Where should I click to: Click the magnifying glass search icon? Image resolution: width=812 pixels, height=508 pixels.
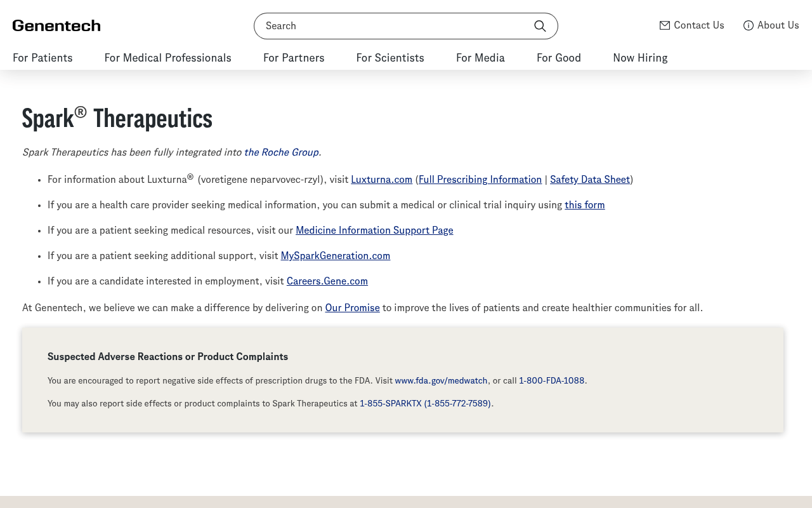coord(540,26)
